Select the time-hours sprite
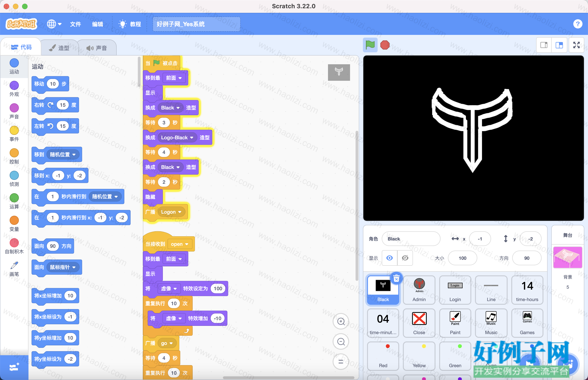This screenshot has width=588, height=380. 527,290
